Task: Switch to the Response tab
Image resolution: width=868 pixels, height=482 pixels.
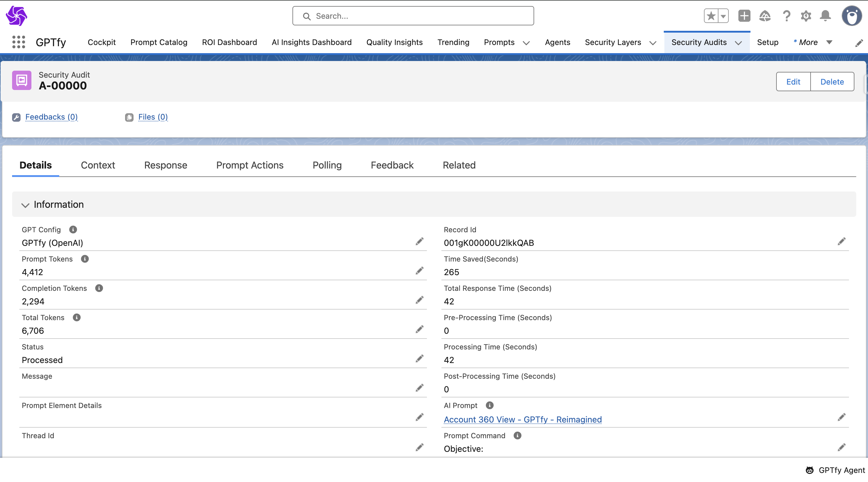Action: [x=166, y=165]
